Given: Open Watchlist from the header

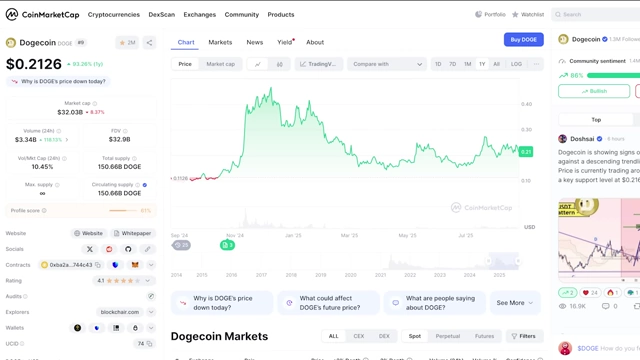Looking at the screenshot, I should [528, 14].
